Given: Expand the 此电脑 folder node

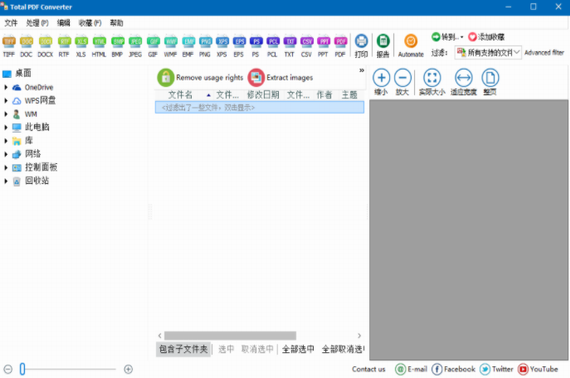Looking at the screenshot, I should (6, 127).
